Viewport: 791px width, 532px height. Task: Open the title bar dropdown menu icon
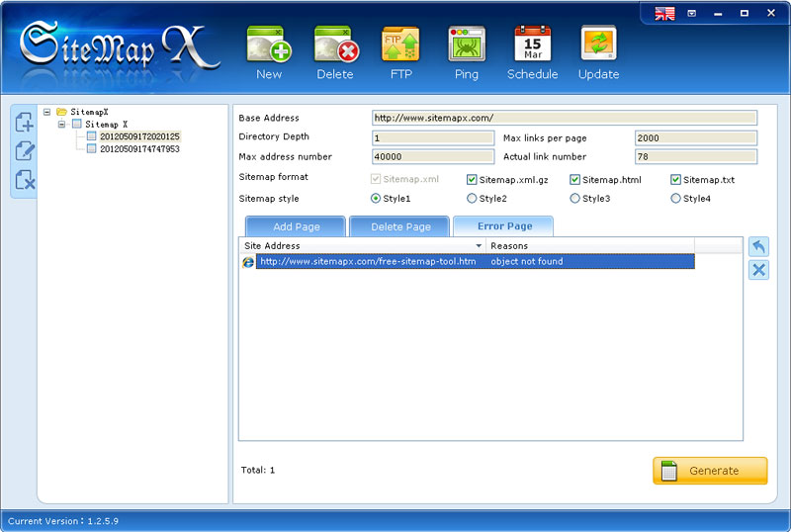[692, 14]
